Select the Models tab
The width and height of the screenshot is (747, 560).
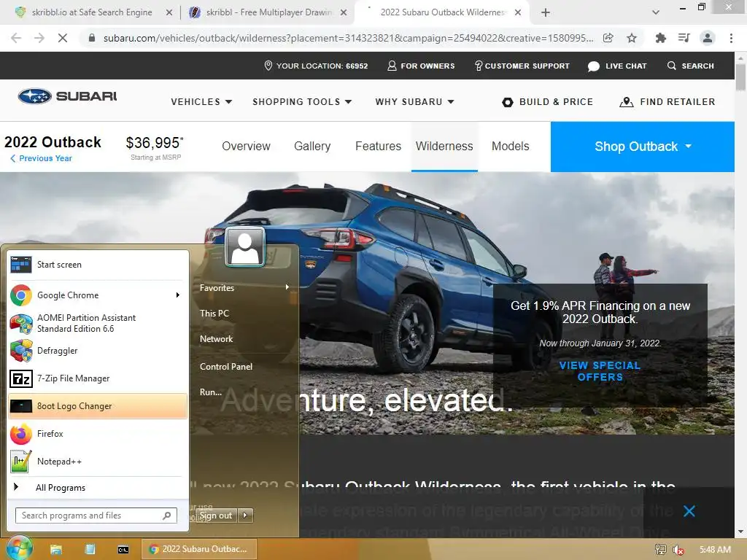pyautogui.click(x=510, y=146)
